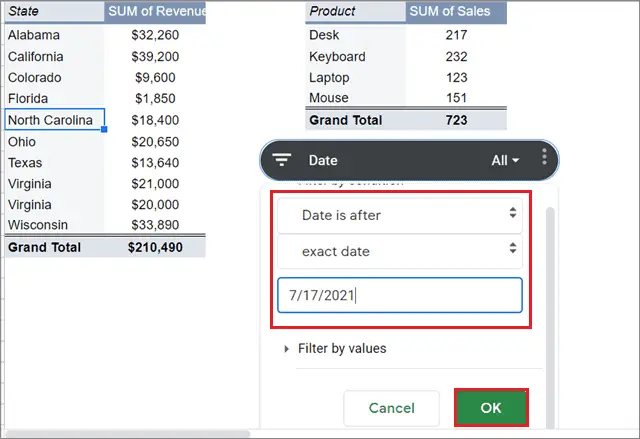
Task: Open the three-dot menu on Date slicer
Action: [544, 159]
